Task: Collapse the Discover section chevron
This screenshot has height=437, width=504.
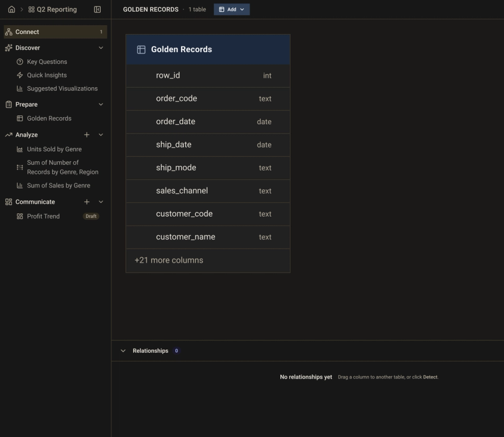Action: tap(101, 47)
